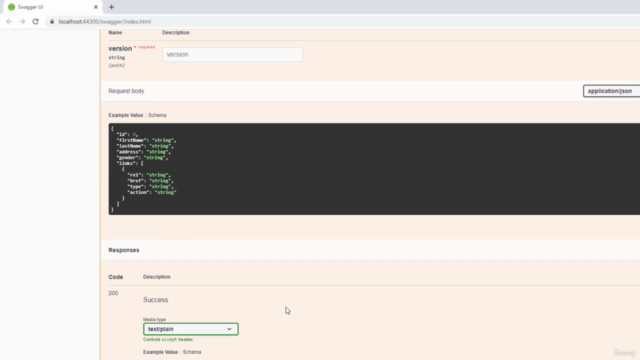Switch to request body Example Value tab

tap(126, 115)
